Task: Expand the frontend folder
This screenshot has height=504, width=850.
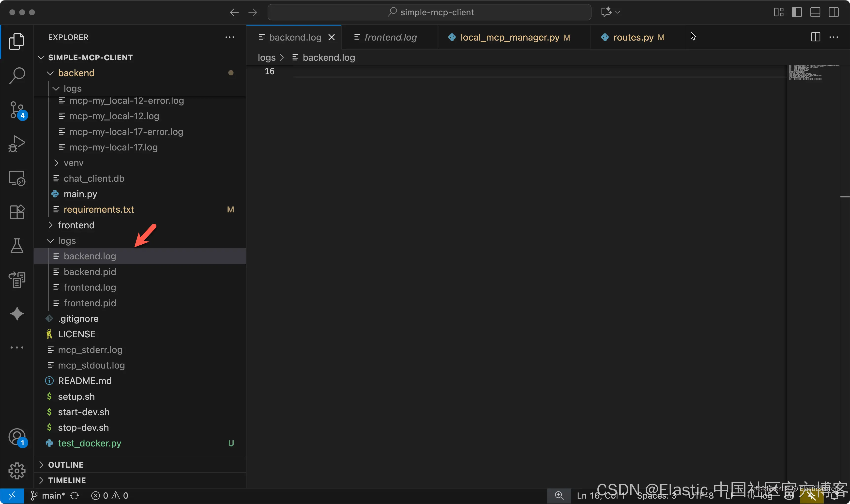Action: click(76, 225)
